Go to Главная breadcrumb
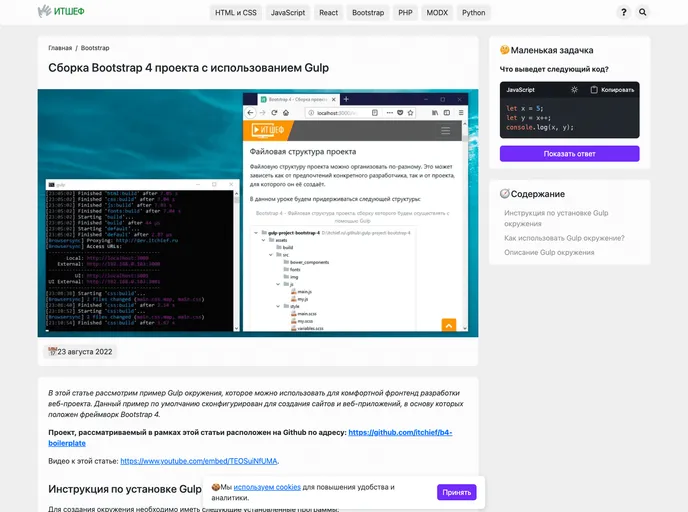 point(60,48)
